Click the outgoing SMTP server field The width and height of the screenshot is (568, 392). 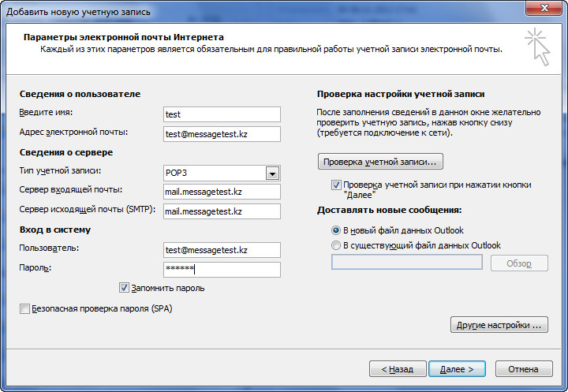222,211
